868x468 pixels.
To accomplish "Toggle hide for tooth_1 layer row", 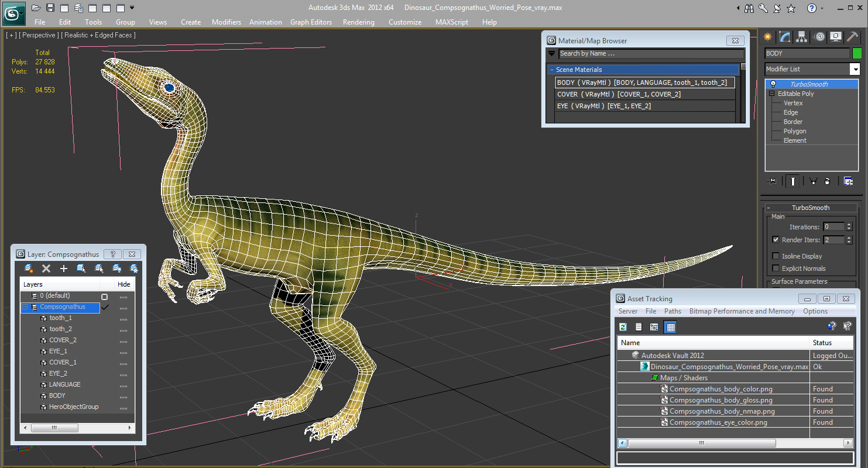I will coord(123,318).
